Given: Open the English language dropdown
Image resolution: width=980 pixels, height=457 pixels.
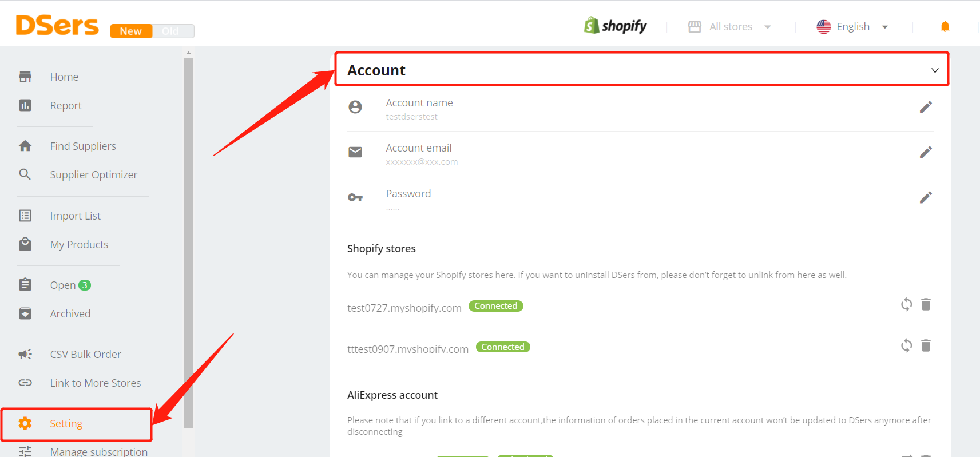Looking at the screenshot, I should (x=852, y=27).
